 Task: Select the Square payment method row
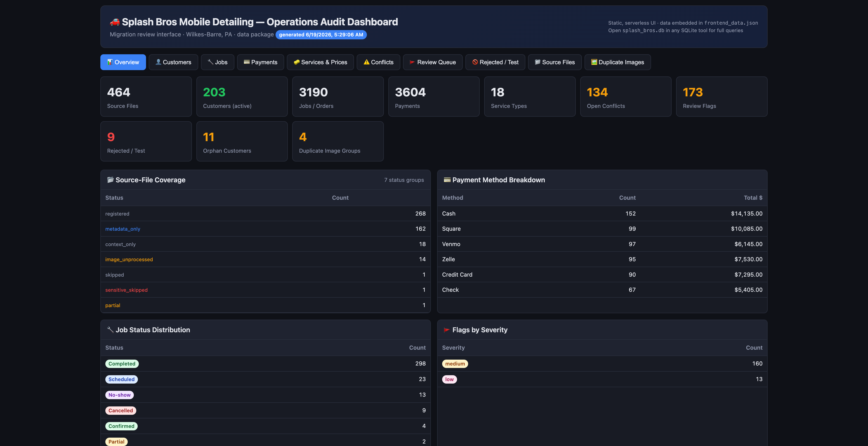coord(602,229)
